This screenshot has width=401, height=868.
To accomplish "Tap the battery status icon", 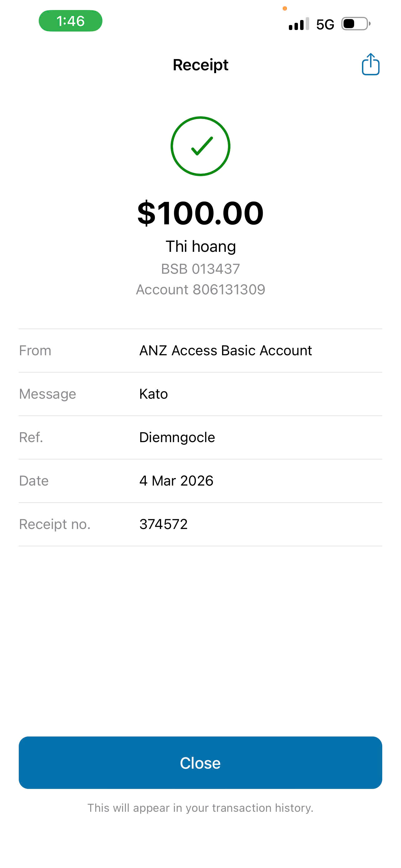I will coord(356,24).
